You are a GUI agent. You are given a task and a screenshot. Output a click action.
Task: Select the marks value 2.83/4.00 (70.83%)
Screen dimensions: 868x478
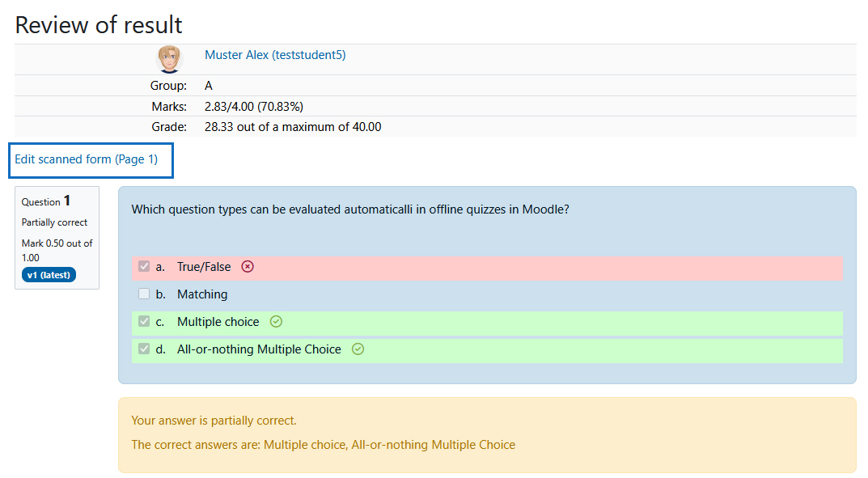tap(254, 106)
